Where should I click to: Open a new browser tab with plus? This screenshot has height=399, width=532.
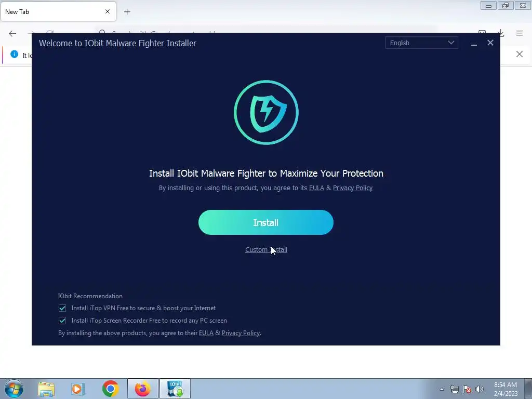pos(127,12)
